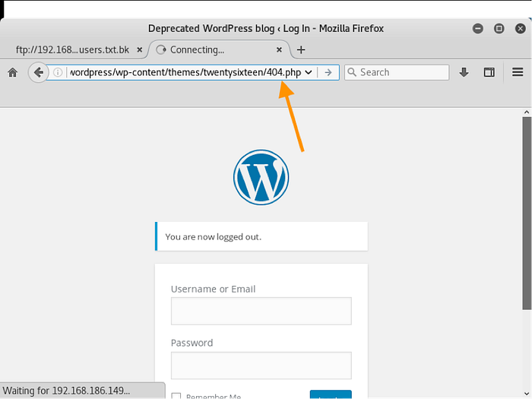The height and width of the screenshot is (399, 532).
Task: Expand the URL bar history dropdown
Action: tap(309, 72)
